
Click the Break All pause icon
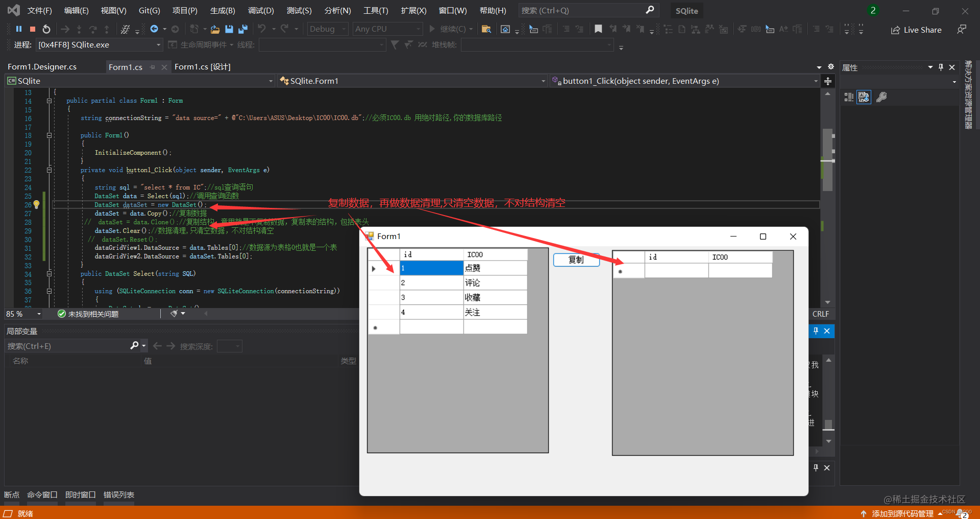click(x=19, y=29)
